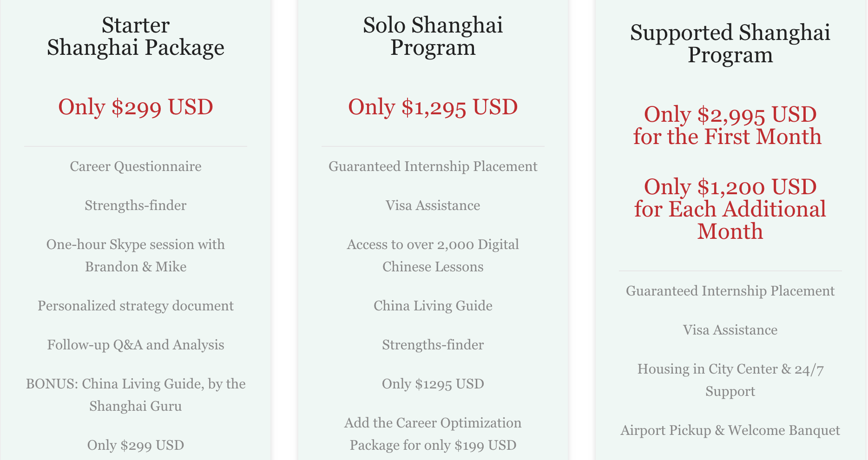Click Housing in City Center & 24/7 Support

click(730, 380)
